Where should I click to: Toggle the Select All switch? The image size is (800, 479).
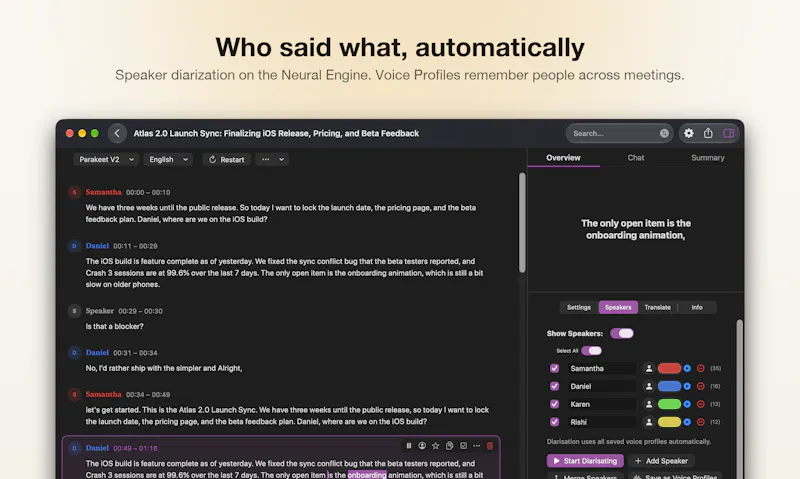(592, 350)
